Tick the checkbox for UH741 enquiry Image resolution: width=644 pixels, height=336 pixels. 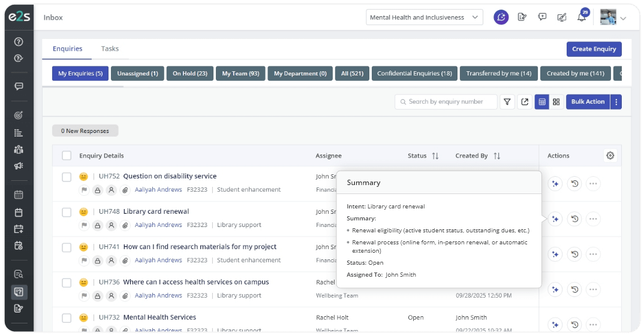67,247
